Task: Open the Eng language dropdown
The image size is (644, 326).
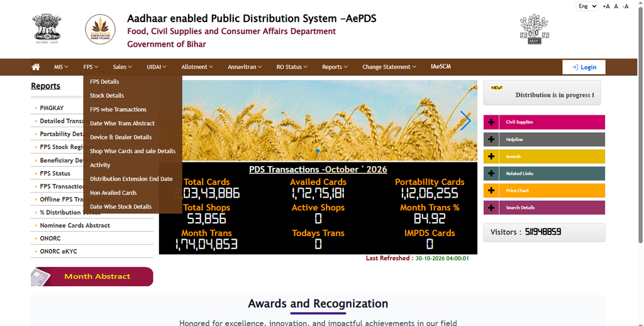Action: (587, 6)
